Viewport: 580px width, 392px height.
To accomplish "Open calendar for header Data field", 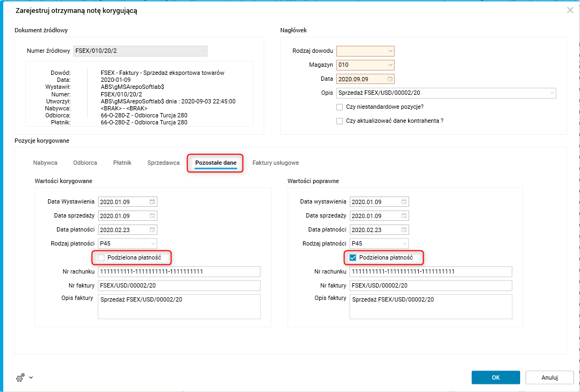I will [390, 79].
